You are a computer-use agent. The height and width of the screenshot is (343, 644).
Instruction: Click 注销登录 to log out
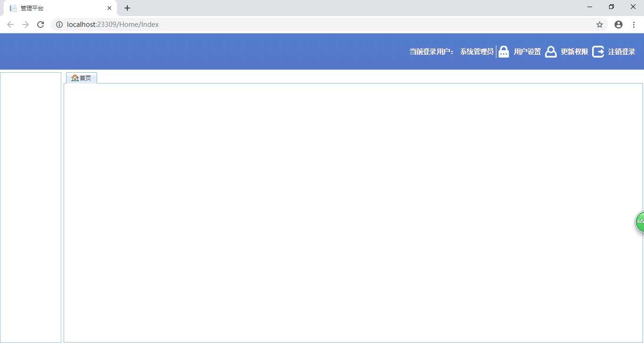622,52
